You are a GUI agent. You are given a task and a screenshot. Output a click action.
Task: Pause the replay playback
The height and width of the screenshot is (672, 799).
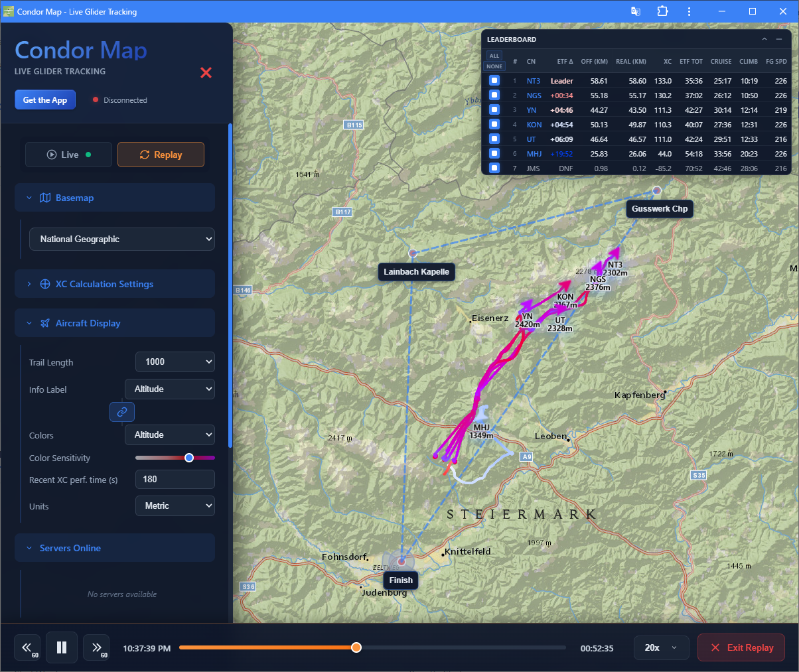point(62,647)
